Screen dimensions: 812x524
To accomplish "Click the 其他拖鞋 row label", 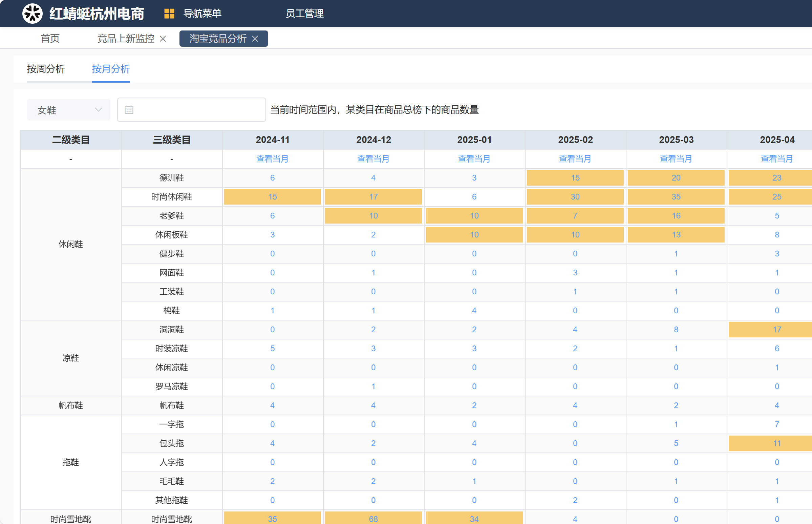I will (172, 501).
